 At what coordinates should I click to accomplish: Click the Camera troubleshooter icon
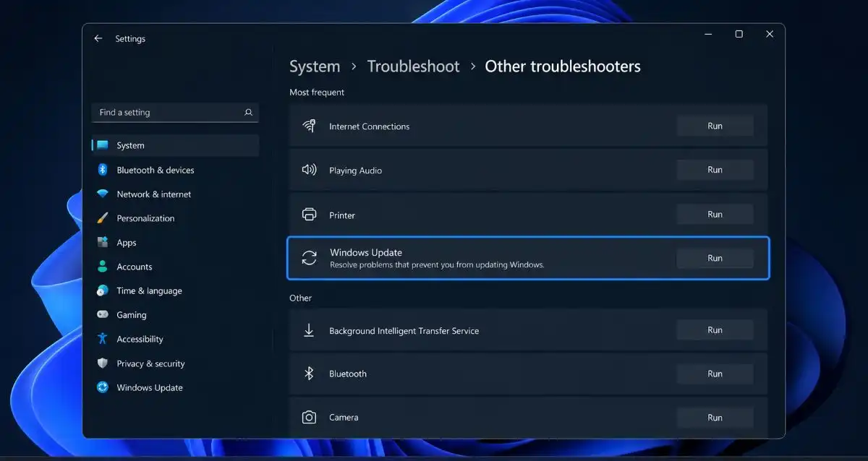coord(309,417)
